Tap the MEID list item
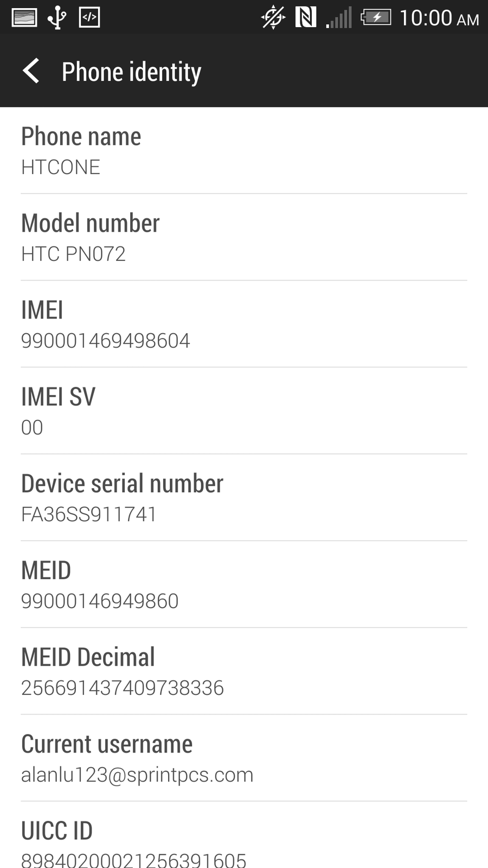This screenshot has width=488, height=868. click(x=244, y=584)
